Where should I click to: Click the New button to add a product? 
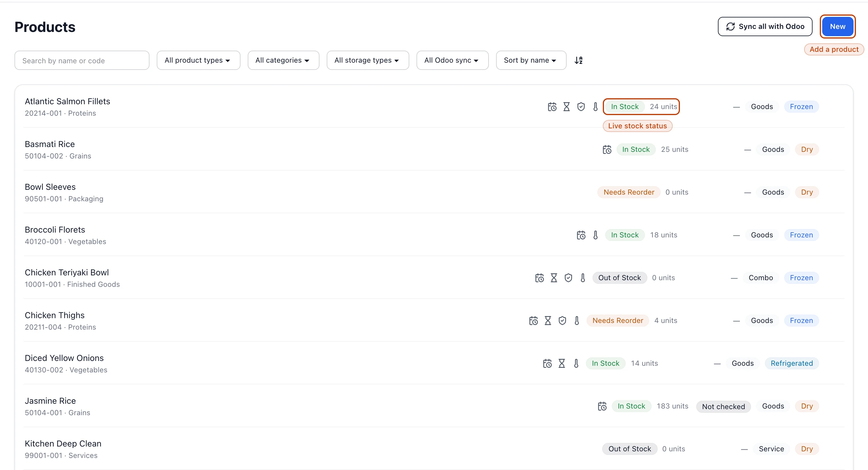[837, 27]
